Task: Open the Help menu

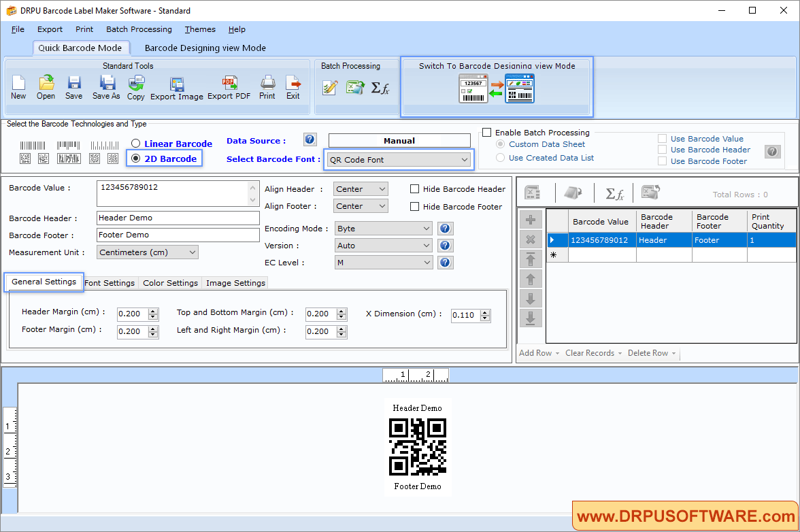Action: (237, 29)
